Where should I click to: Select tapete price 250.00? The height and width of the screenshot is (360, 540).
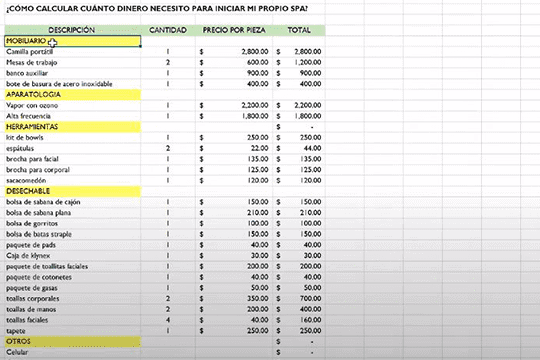pyautogui.click(x=234, y=331)
